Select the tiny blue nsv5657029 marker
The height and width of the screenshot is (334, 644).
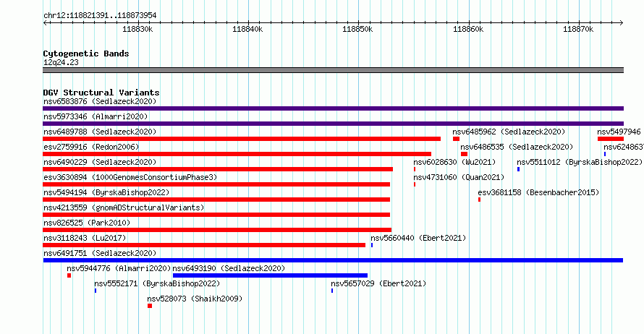[332, 291]
